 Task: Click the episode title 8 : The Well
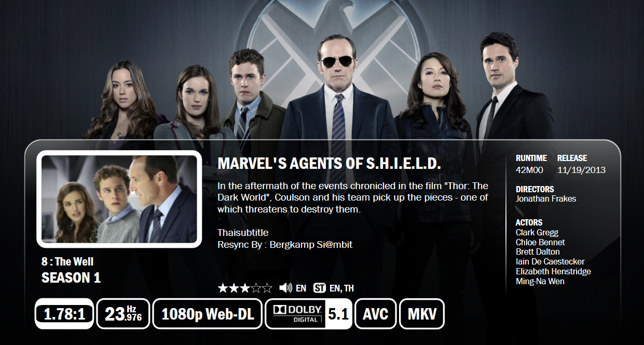click(67, 261)
